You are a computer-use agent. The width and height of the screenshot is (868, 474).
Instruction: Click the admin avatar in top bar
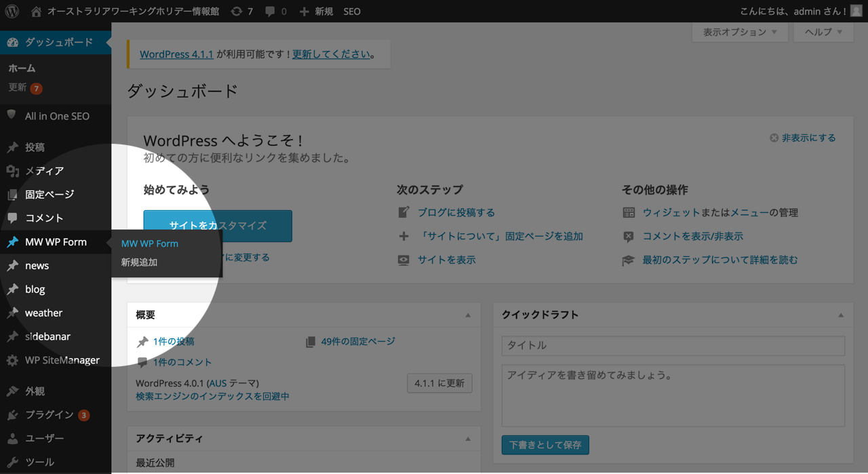point(856,11)
